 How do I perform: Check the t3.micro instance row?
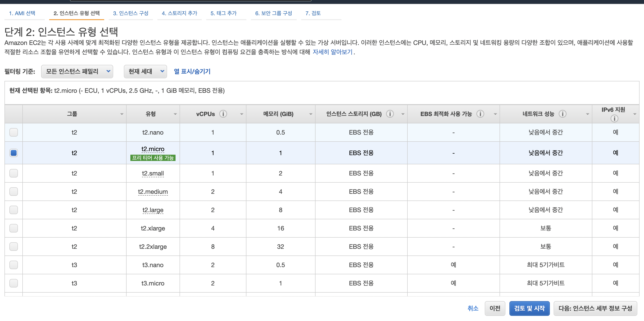click(14, 283)
